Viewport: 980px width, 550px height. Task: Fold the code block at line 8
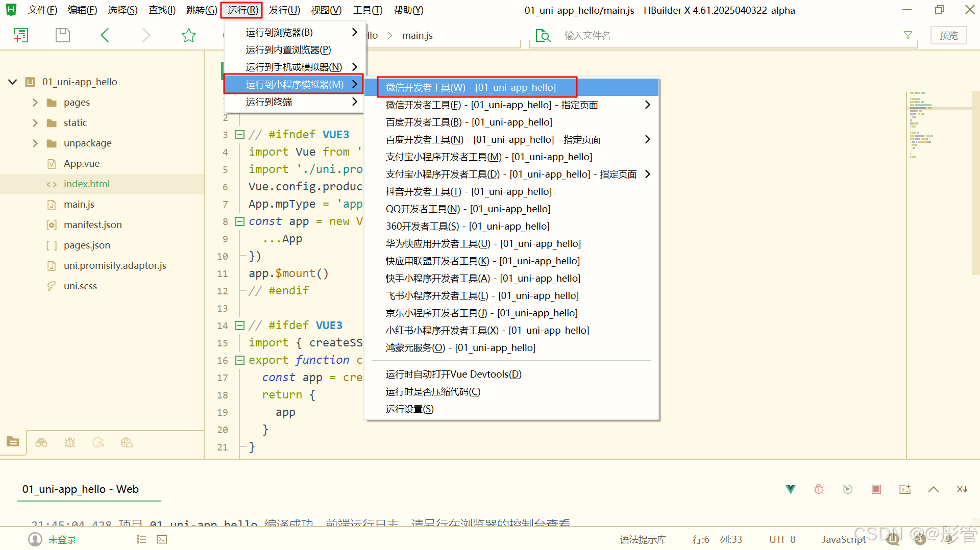(240, 221)
